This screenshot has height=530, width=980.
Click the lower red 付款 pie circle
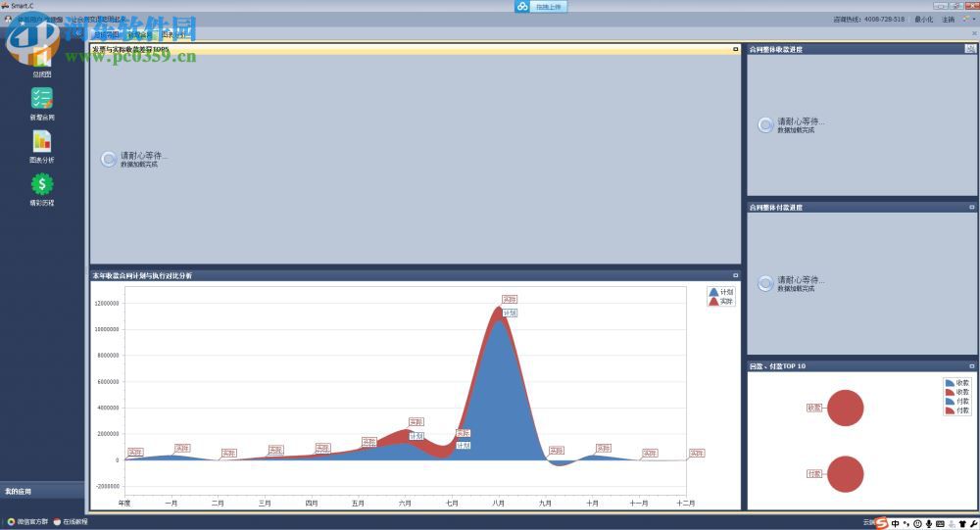pyautogui.click(x=845, y=474)
